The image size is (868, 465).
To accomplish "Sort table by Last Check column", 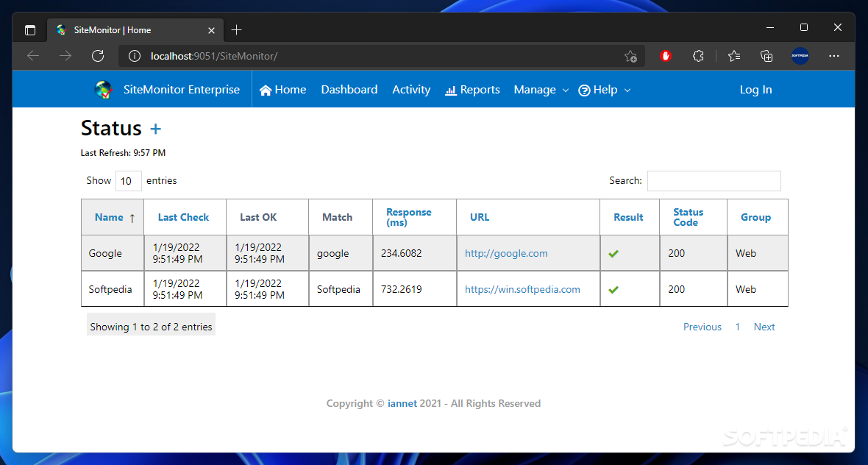I will (183, 218).
